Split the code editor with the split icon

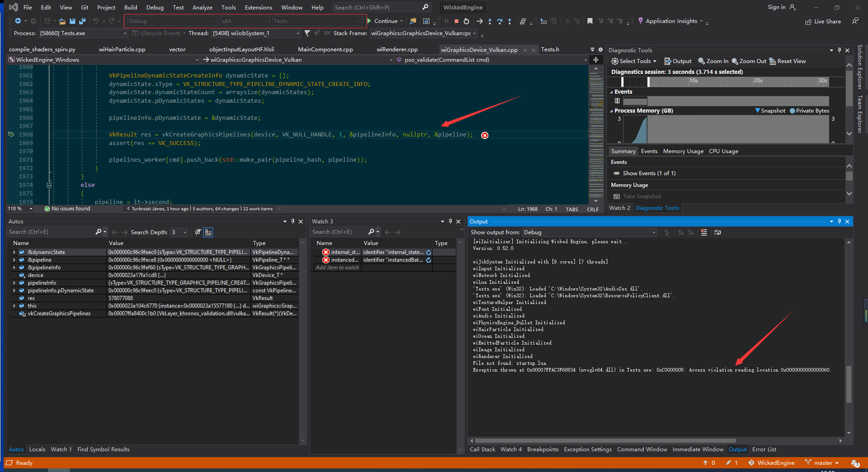tap(596, 60)
